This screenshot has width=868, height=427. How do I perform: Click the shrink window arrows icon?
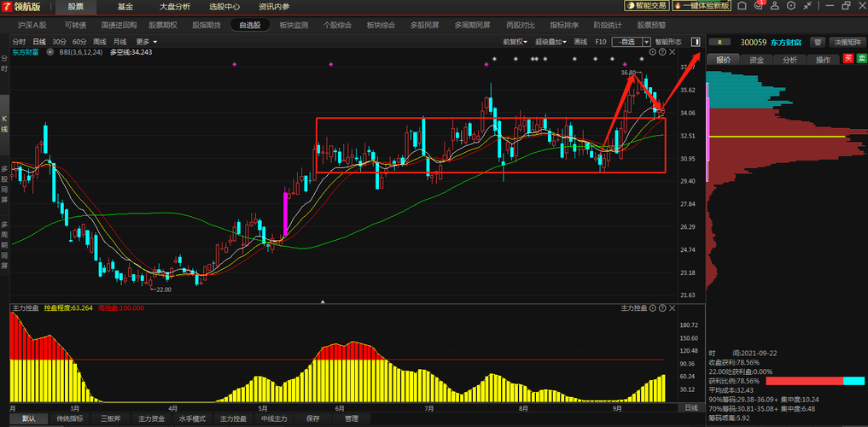click(x=807, y=5)
